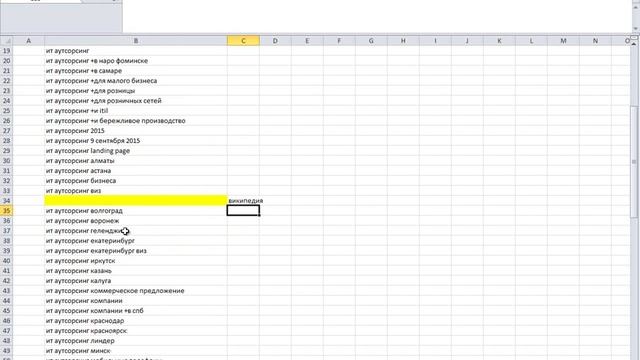The width and height of the screenshot is (640, 360).
Task: Select column M header
Action: 563,41
